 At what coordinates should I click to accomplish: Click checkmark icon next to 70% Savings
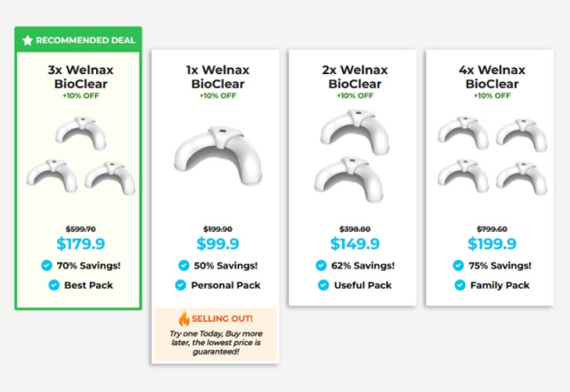(46, 265)
